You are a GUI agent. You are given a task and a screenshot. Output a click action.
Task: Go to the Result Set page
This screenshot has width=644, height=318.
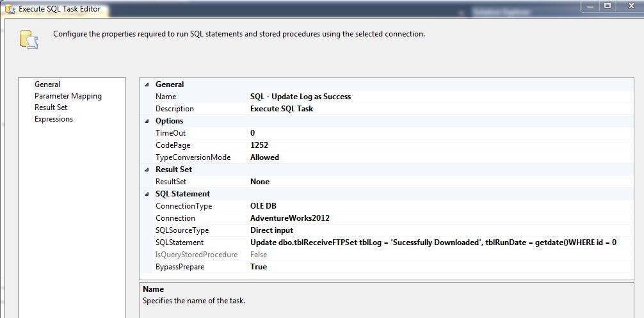coord(51,107)
